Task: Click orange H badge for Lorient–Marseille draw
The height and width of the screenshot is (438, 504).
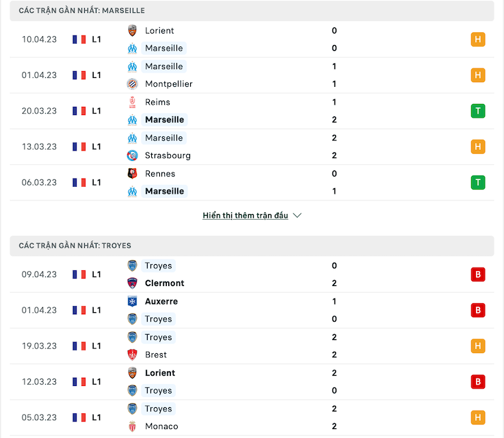Action: [x=477, y=40]
